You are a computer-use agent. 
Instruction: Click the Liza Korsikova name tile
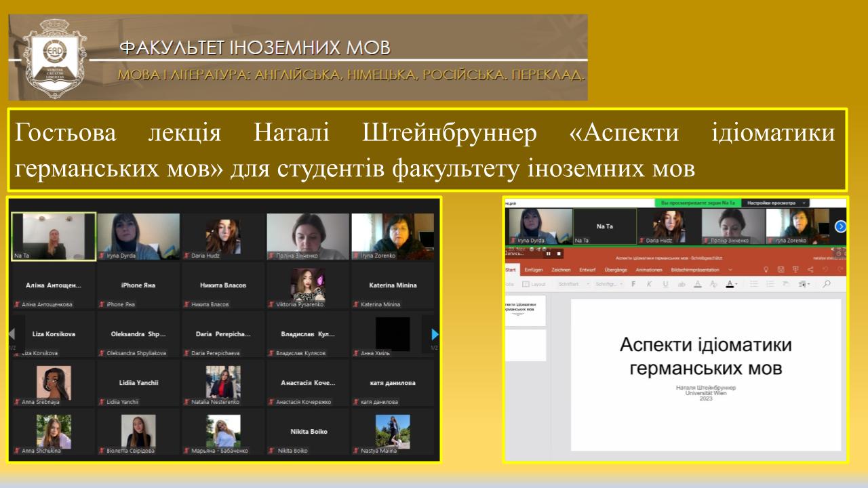(54, 334)
